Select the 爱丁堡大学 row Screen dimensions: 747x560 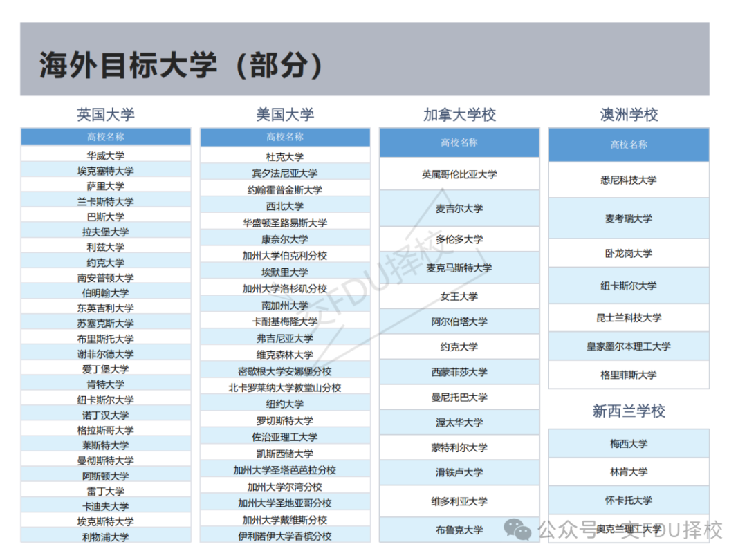click(x=106, y=368)
